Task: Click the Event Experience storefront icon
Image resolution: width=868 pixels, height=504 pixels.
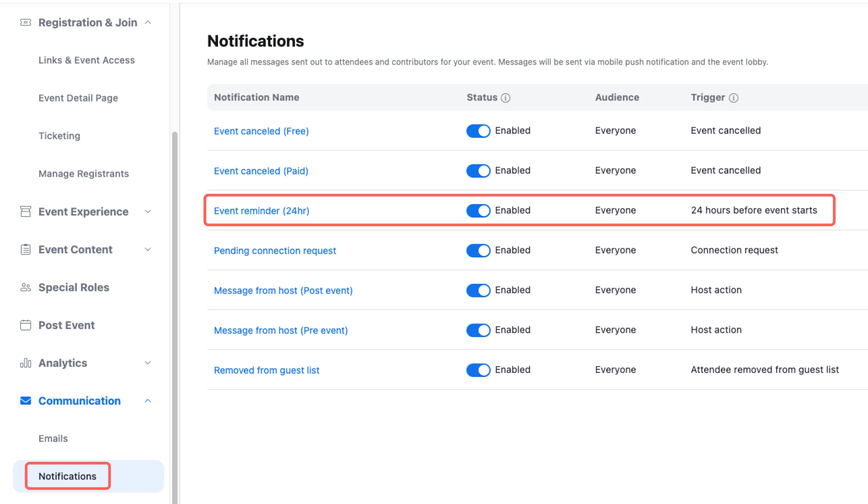Action: 26,211
